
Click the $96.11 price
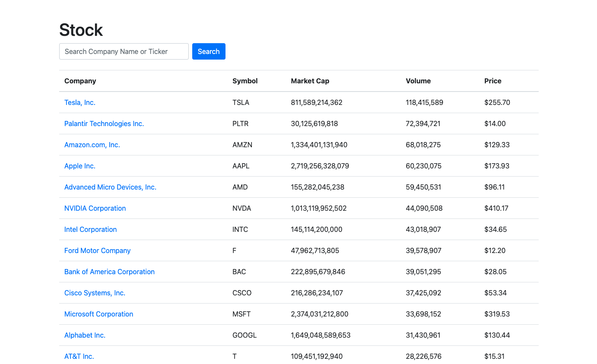tap(495, 187)
